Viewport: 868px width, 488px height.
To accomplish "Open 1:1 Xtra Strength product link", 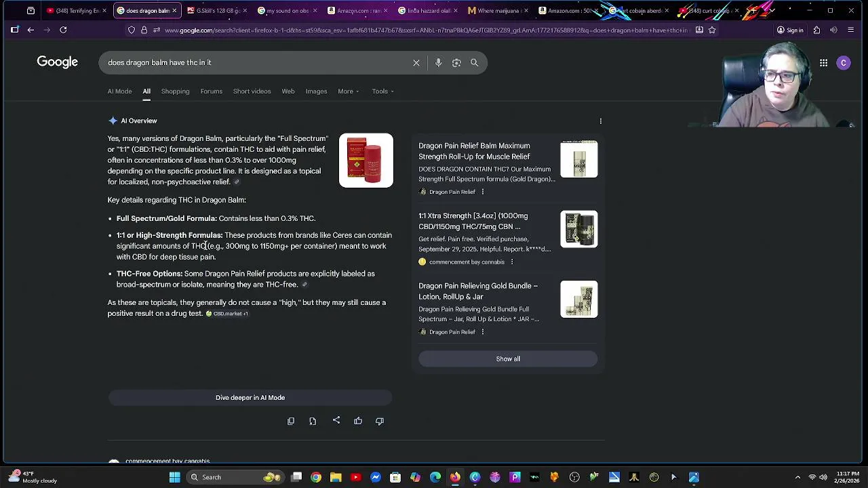I will [x=473, y=221].
